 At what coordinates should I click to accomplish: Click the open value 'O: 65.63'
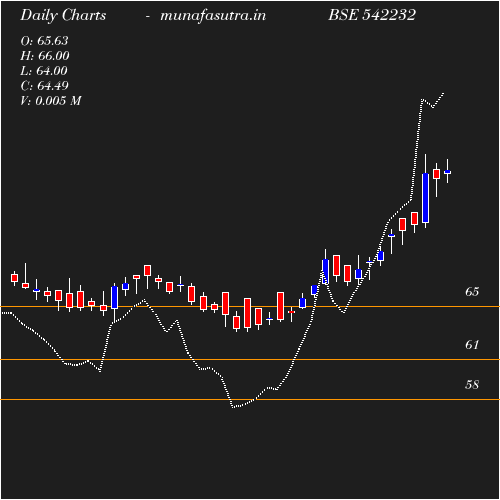44,41
